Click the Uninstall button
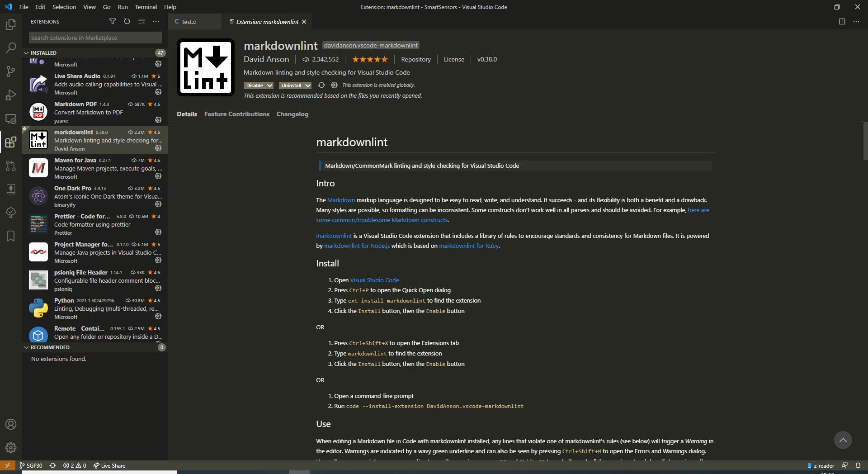 click(291, 85)
